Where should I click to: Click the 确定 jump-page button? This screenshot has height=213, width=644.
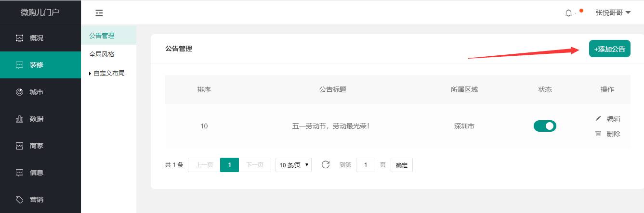pyautogui.click(x=402, y=165)
